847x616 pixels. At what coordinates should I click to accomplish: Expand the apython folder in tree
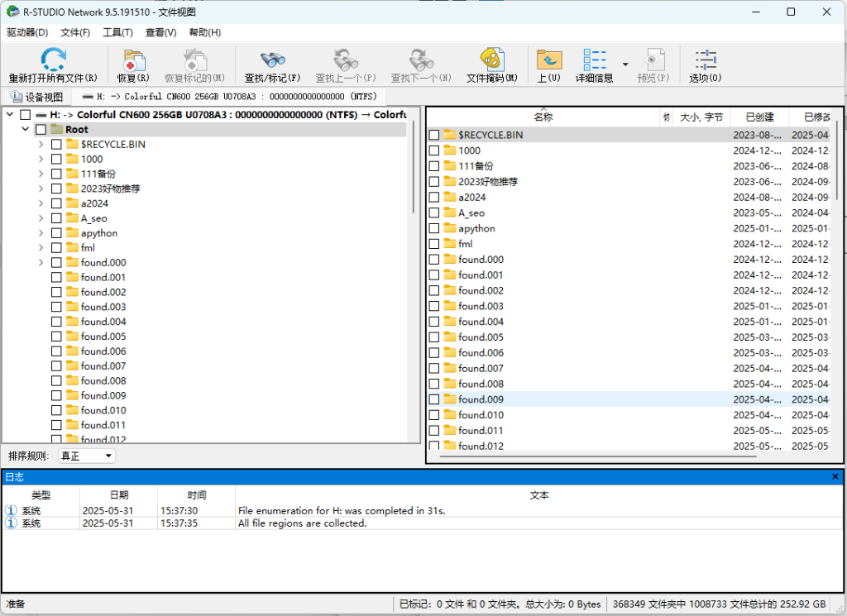[x=41, y=233]
